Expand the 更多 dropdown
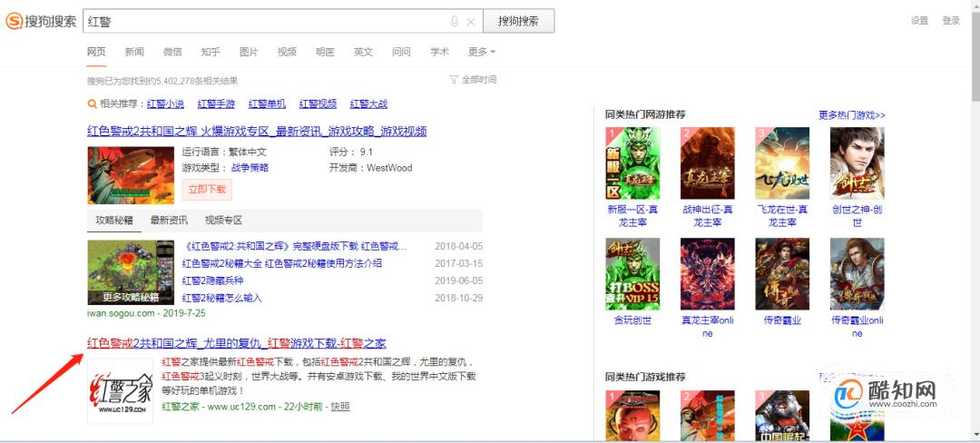Screen dimensions: 980x443 click(481, 52)
